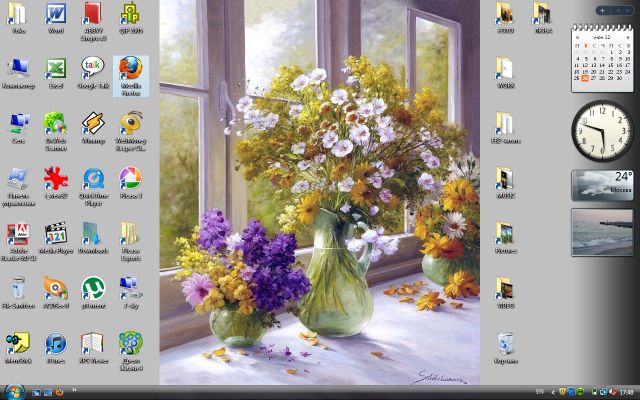640x400 pixels.
Task: Open the folder shortcut below WORK folder
Action: coord(506,128)
